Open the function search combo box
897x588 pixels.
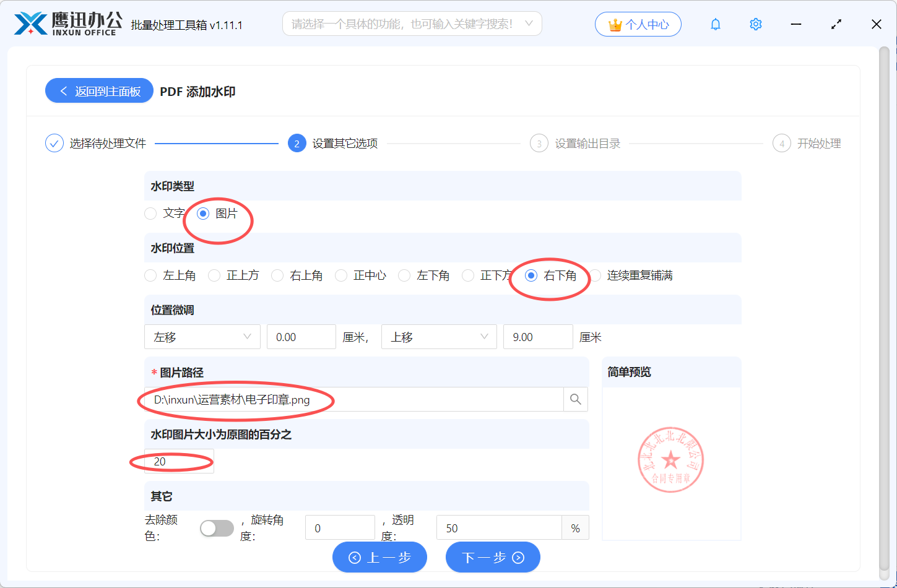[x=412, y=23]
